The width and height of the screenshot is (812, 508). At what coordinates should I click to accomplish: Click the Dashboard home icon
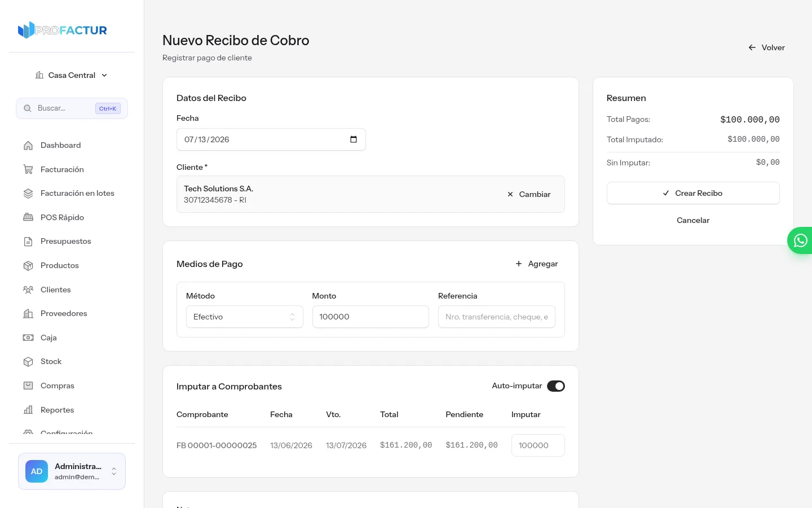[28, 146]
